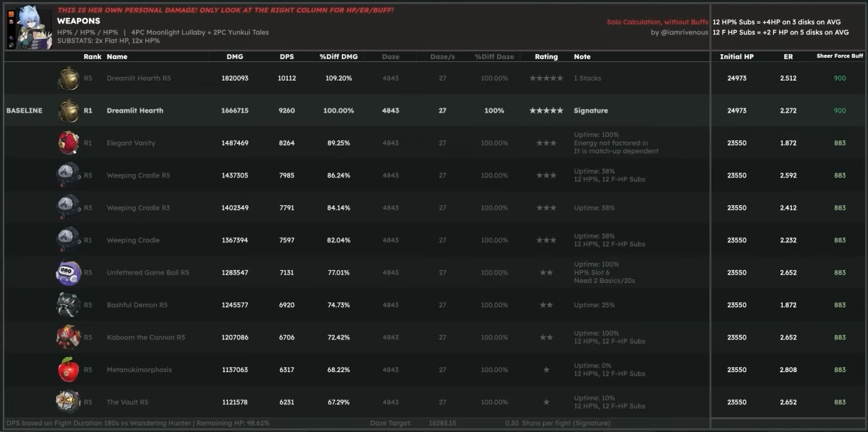
Task: Click the two-star rating for Bashful Demon R5
Action: (x=546, y=305)
